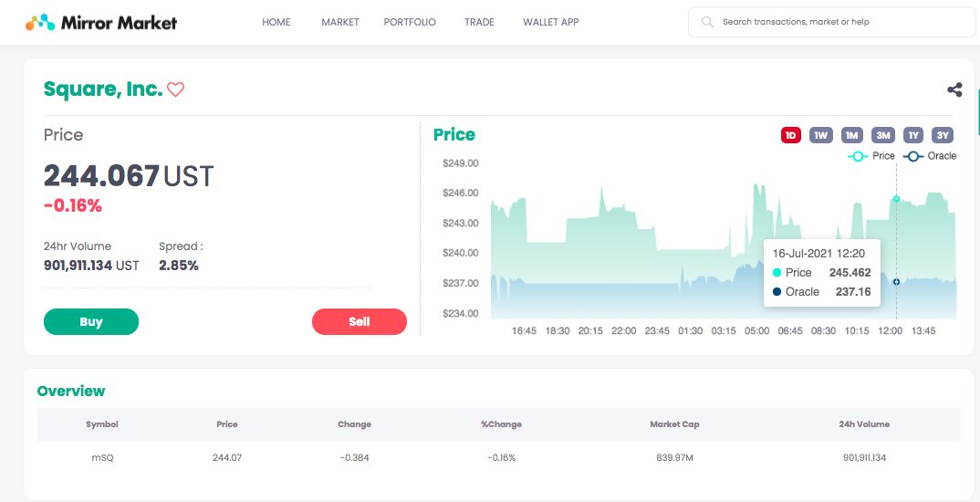Click the mSQ symbol cell
Viewport: 980px width, 502px height.
coord(102,457)
